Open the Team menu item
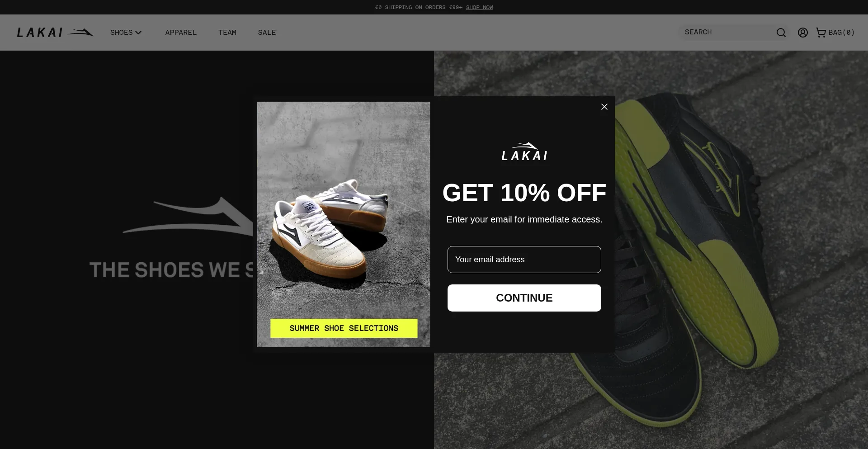The width and height of the screenshot is (868, 449). tap(227, 33)
